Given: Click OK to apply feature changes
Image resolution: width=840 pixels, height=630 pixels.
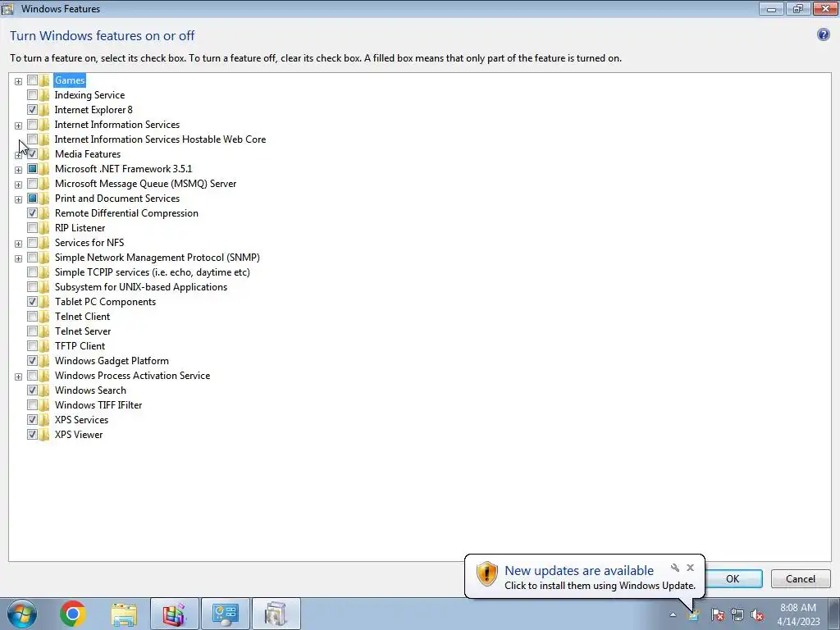Looking at the screenshot, I should point(733,578).
